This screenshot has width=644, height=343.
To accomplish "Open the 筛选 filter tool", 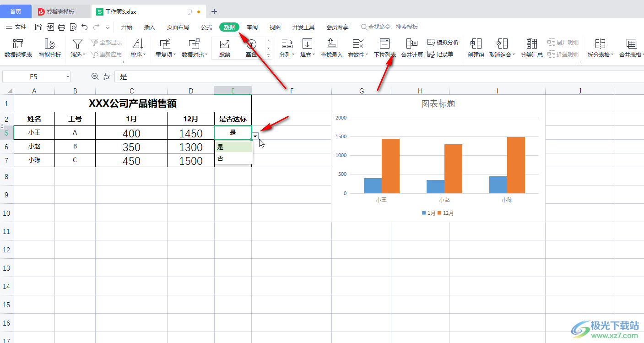I will coord(78,48).
